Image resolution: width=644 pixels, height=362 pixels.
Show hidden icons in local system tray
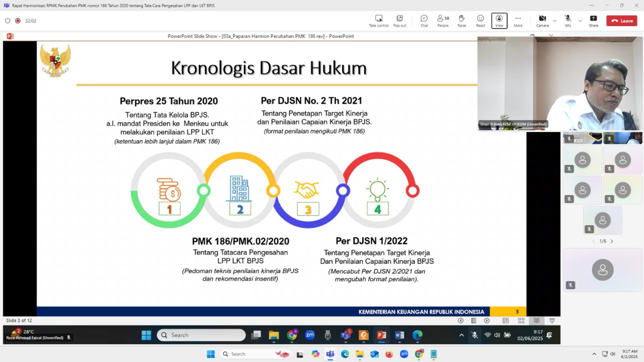pyautogui.click(x=594, y=354)
